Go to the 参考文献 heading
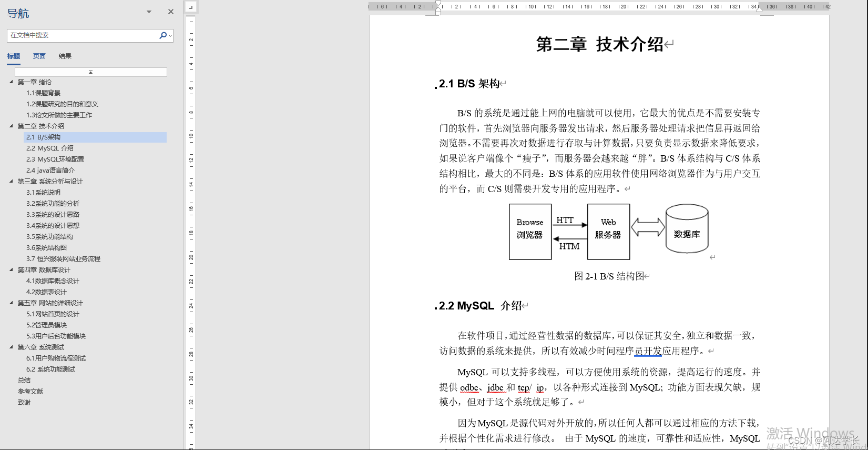 [30, 392]
